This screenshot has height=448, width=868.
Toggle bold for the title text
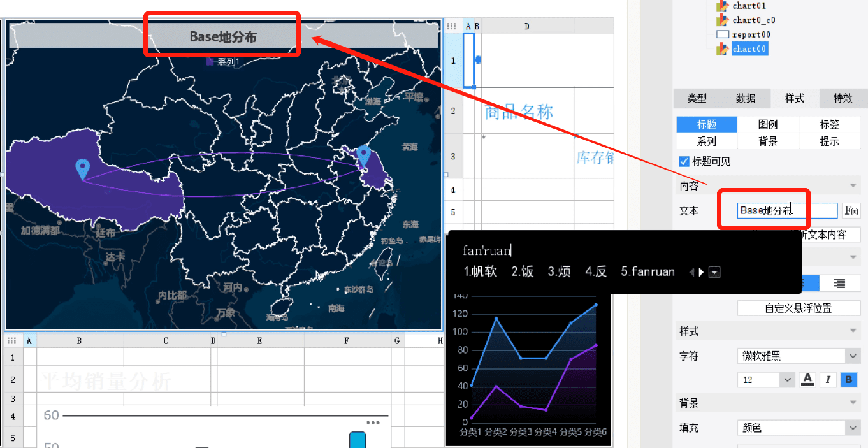point(848,380)
